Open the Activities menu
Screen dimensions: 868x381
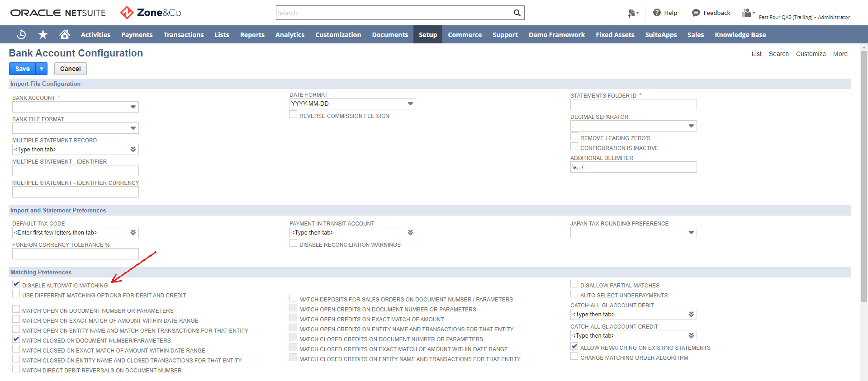95,35
